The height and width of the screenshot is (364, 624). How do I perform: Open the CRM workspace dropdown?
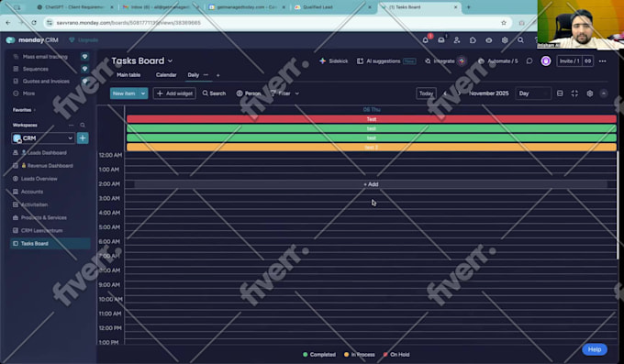pyautogui.click(x=43, y=138)
